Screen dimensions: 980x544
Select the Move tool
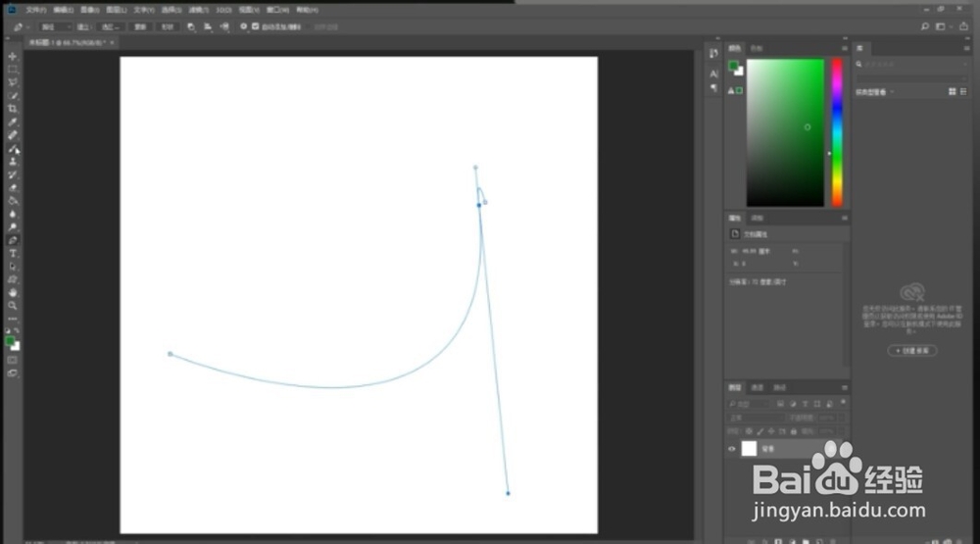pyautogui.click(x=13, y=56)
